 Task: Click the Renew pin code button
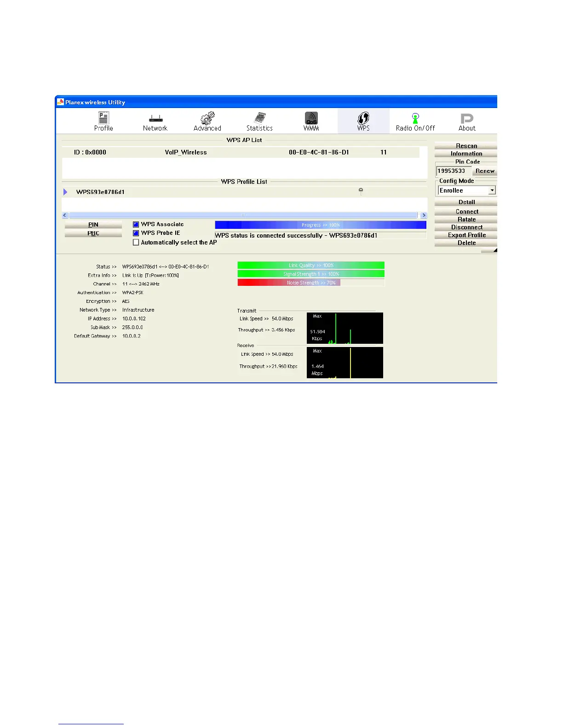click(485, 171)
